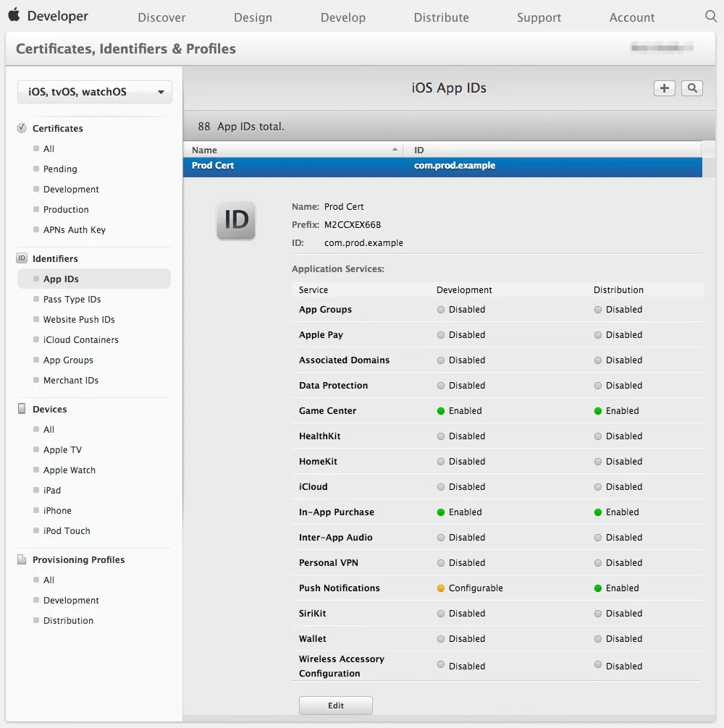This screenshot has height=728, width=724.
Task: Click Push Notifications orange Configurable indicator
Action: (x=440, y=588)
